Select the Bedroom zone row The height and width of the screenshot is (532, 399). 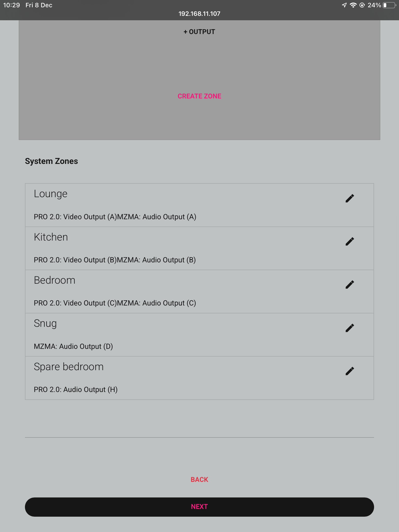[199, 291]
